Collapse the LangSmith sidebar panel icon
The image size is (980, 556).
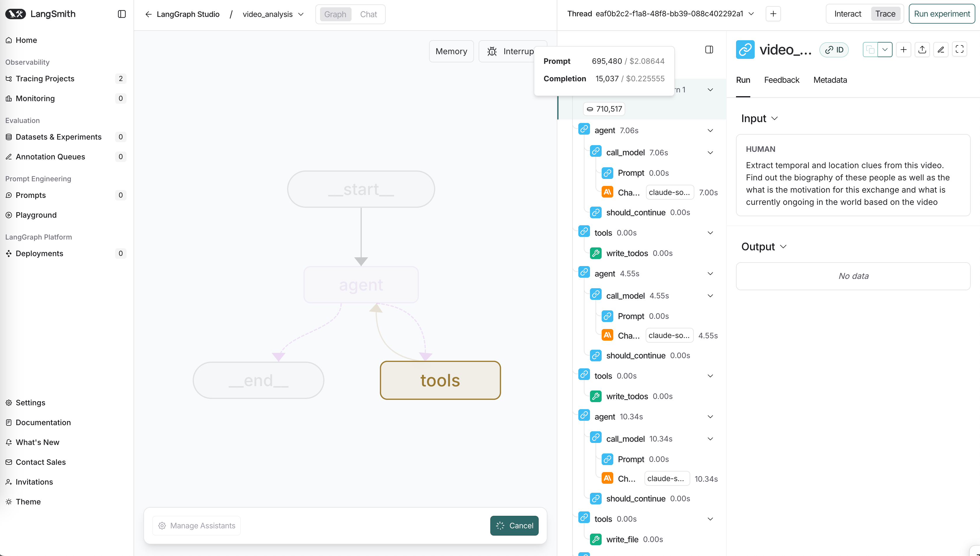coord(122,14)
